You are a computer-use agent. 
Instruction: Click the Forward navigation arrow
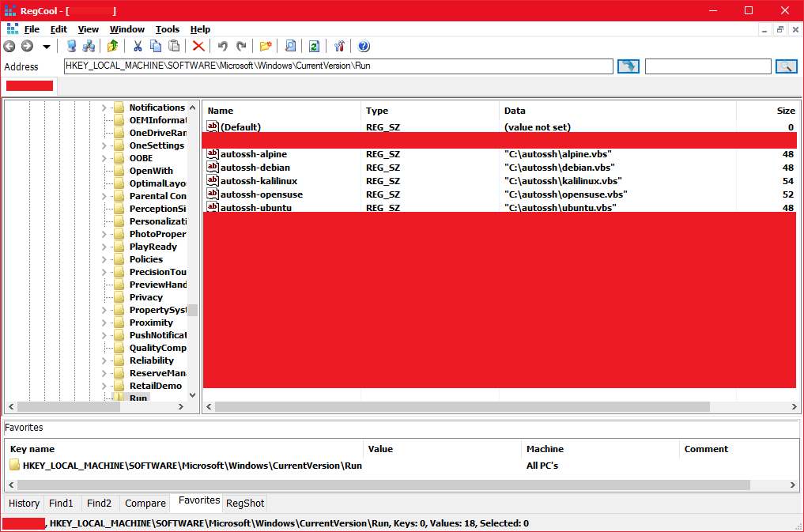pyautogui.click(x=27, y=46)
